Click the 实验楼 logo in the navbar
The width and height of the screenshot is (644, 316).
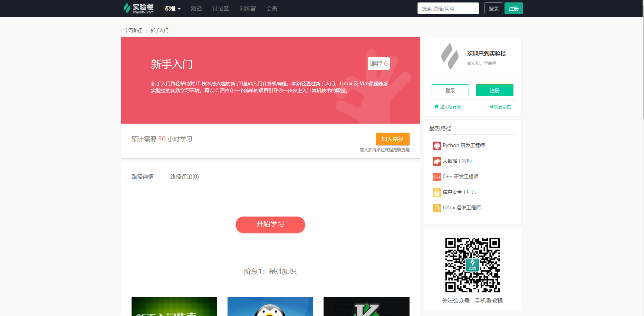coord(138,8)
